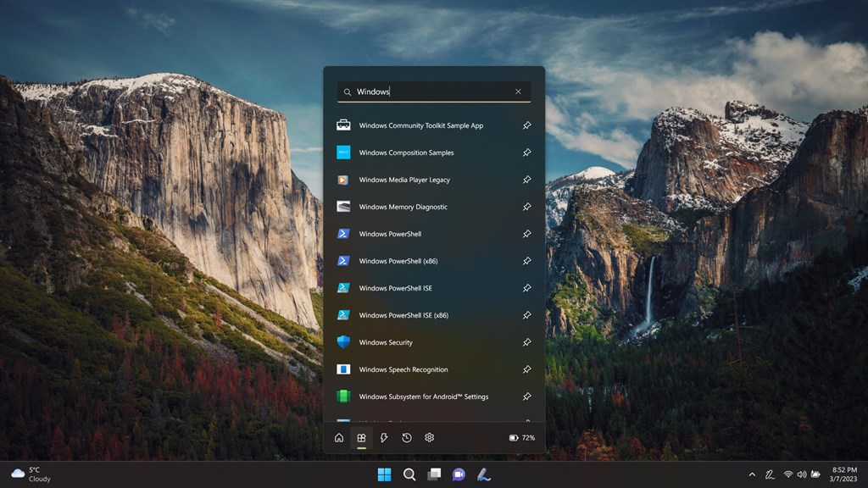
Task: Click the Windows Composition Samples icon
Action: point(343,152)
